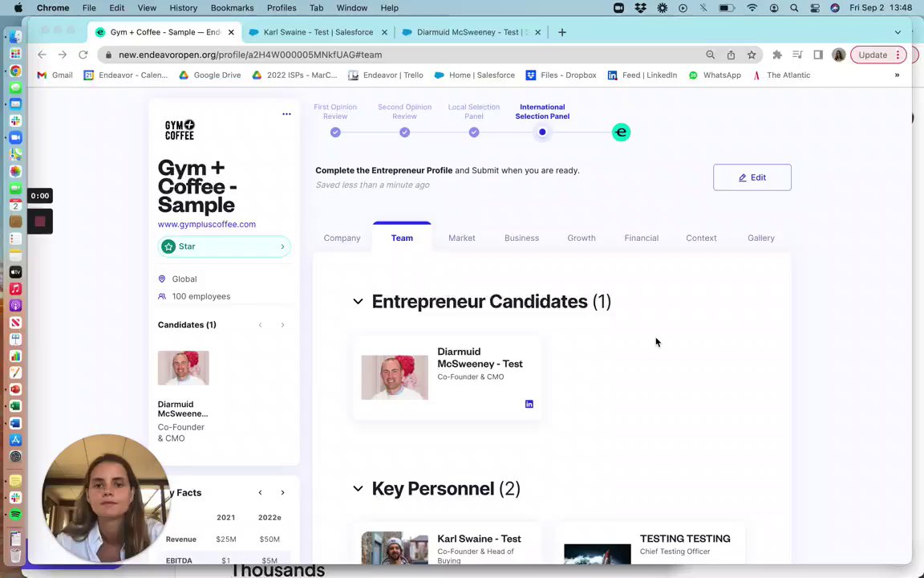
Task: Click the Edit profile button
Action: point(752,177)
